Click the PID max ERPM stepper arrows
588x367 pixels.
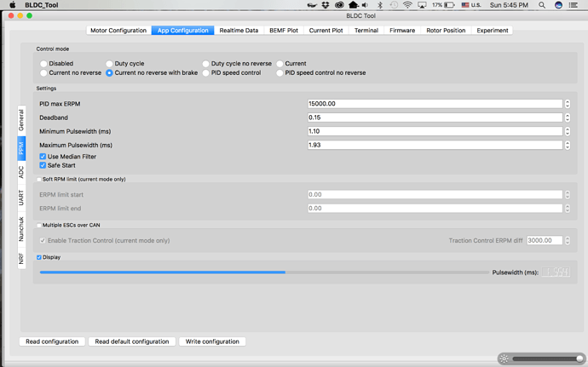click(x=568, y=104)
